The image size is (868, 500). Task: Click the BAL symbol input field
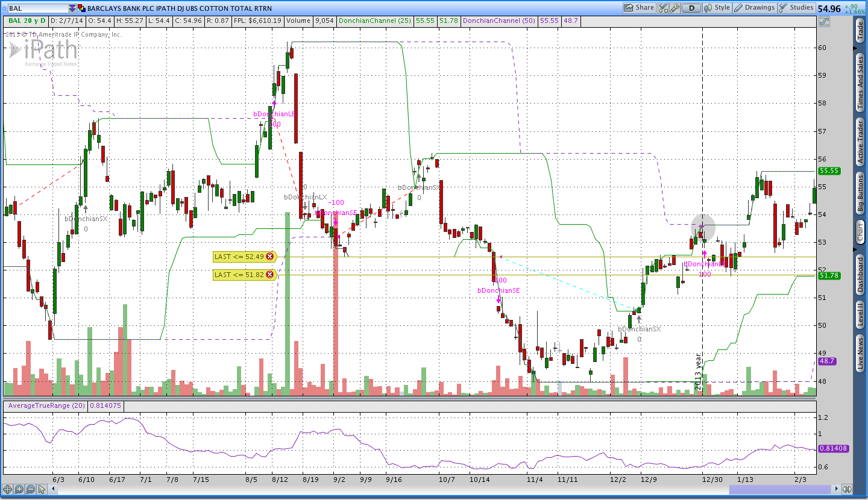pyautogui.click(x=38, y=8)
